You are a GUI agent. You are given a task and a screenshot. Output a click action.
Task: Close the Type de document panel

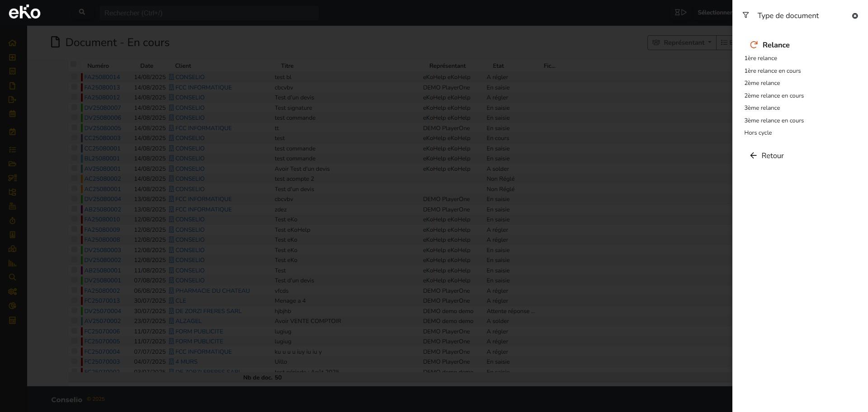(x=854, y=16)
